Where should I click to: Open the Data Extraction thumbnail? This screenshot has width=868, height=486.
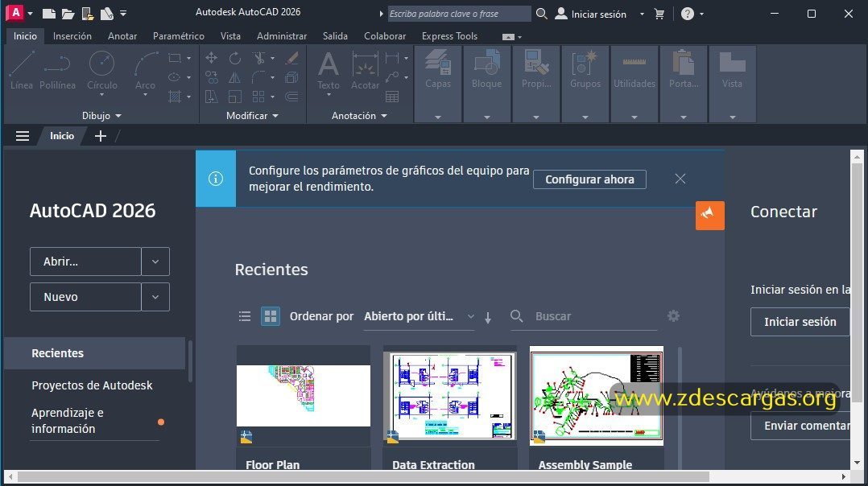(449, 396)
